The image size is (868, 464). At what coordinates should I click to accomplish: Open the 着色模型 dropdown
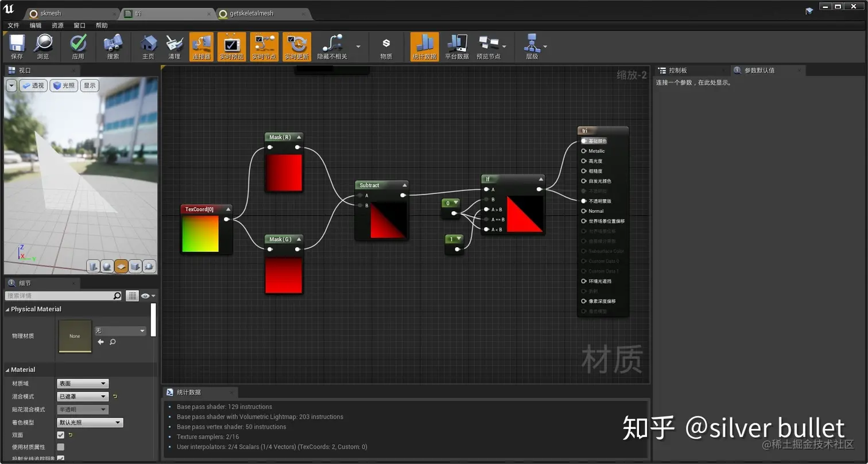(x=90, y=423)
